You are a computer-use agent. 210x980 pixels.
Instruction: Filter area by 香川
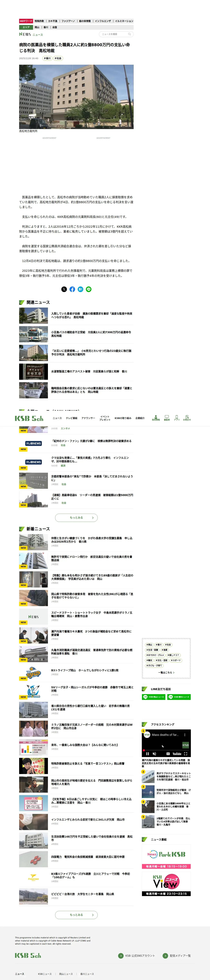tap(46, 27)
